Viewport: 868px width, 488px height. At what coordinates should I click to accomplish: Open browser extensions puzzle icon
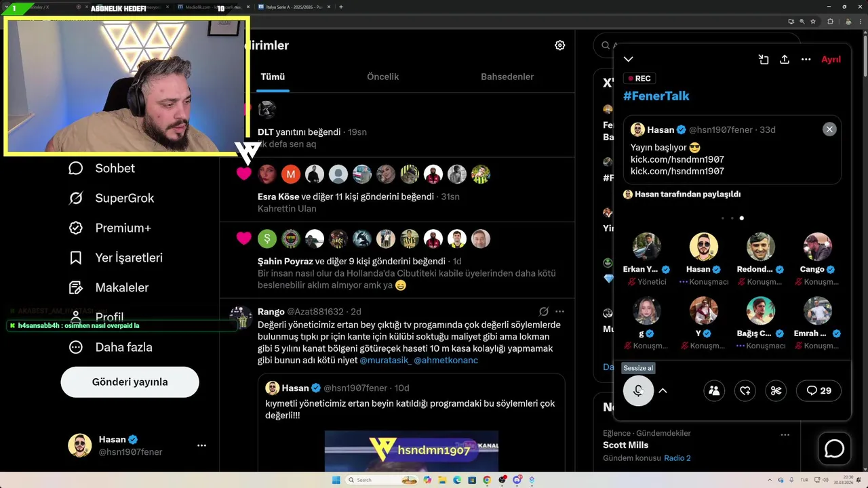(830, 21)
